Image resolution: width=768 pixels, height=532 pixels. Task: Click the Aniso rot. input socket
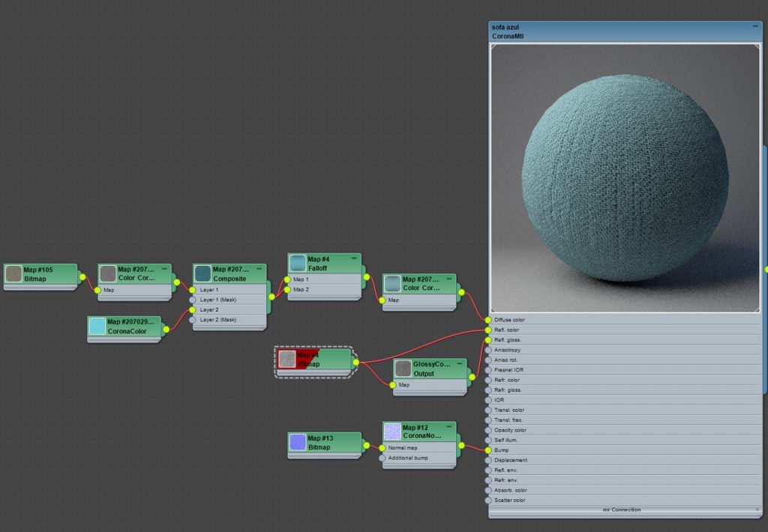[x=487, y=360]
